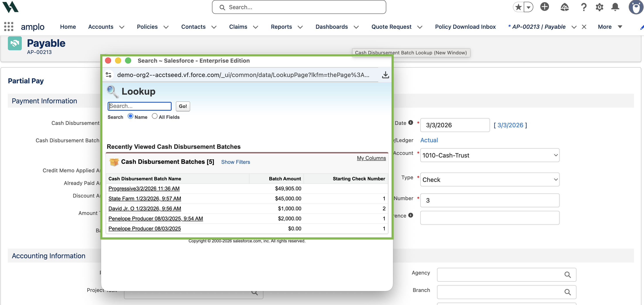Click the Date input field
The height and width of the screenshot is (305, 644).
pos(455,125)
